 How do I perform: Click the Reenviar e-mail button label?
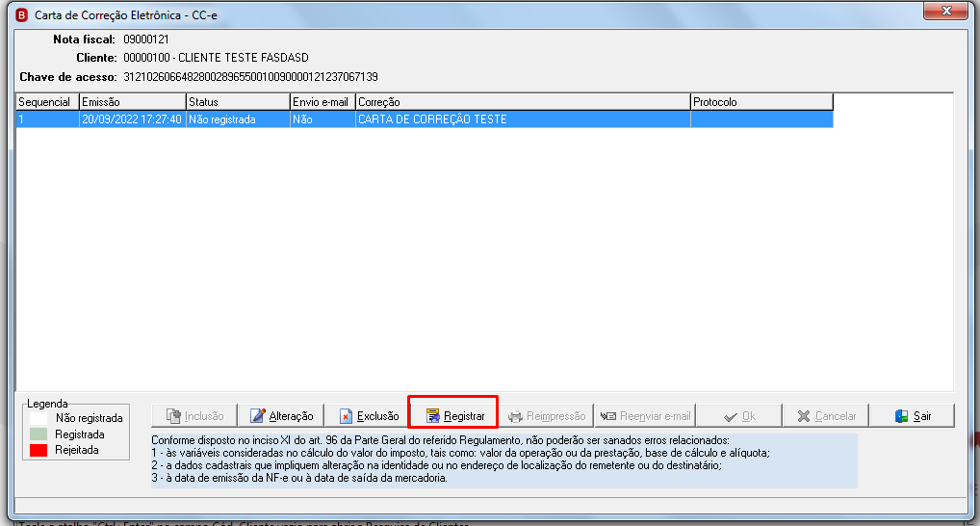click(655, 416)
